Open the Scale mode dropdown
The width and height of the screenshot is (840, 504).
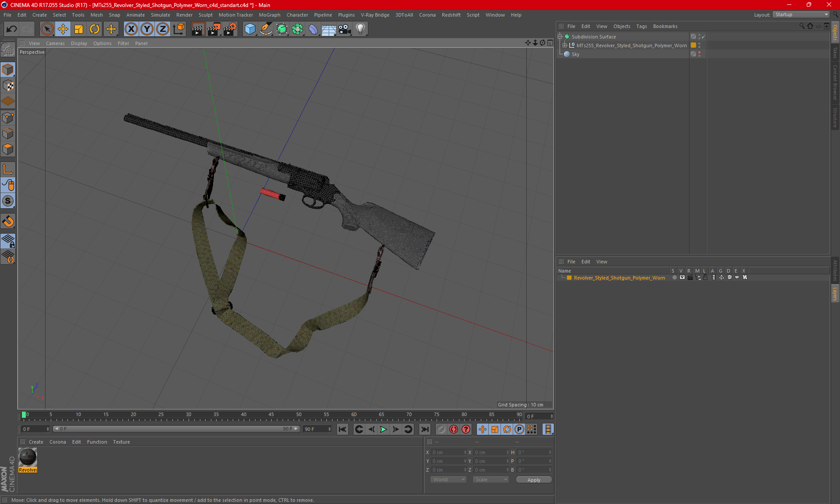pos(491,479)
